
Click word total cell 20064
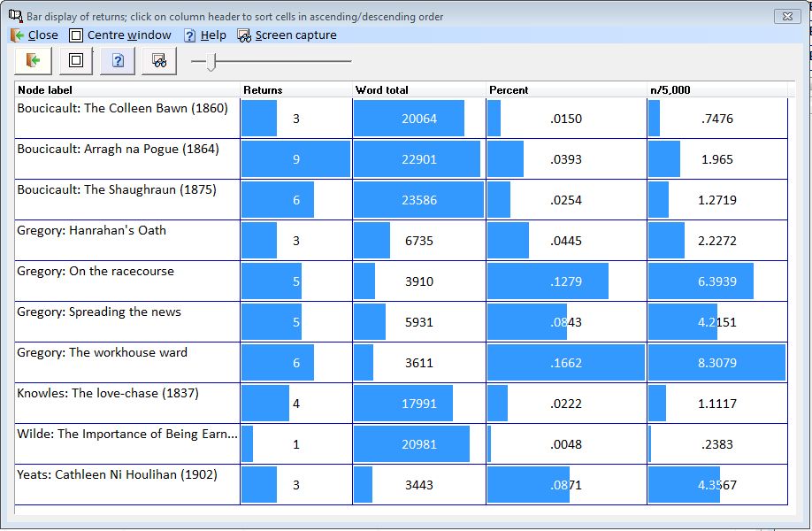pos(419,119)
